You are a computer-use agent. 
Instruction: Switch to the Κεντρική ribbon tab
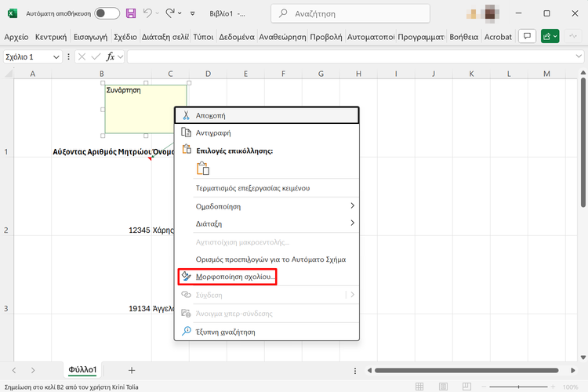[51, 37]
